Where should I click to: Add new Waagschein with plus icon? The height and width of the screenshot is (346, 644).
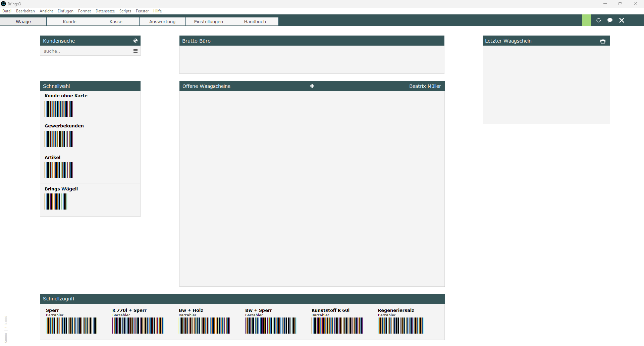click(312, 86)
